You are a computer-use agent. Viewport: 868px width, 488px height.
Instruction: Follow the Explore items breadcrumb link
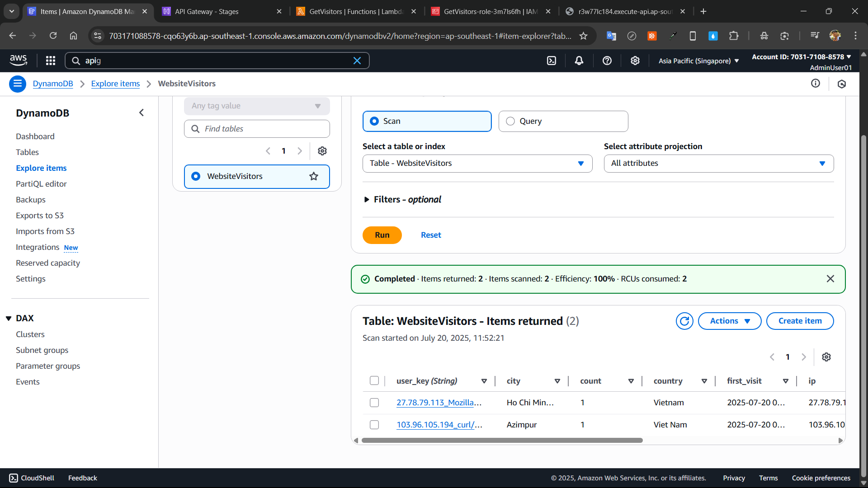tap(115, 84)
